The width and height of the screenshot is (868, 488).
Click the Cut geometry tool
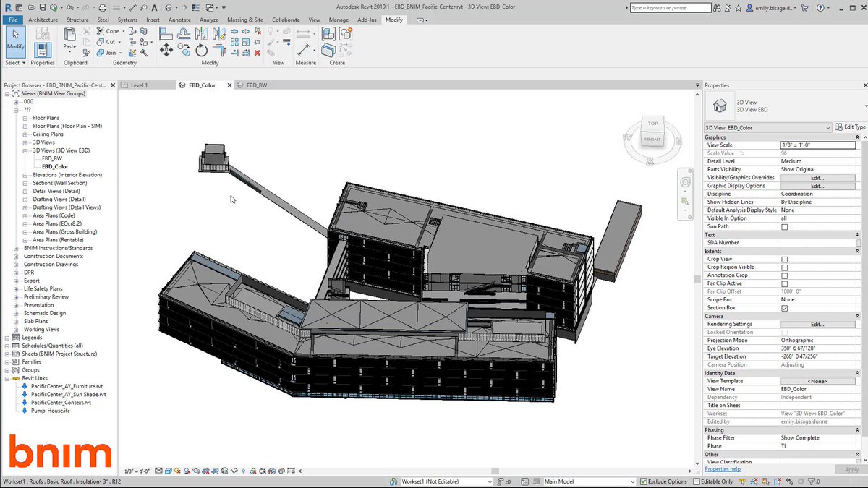[x=107, y=42]
